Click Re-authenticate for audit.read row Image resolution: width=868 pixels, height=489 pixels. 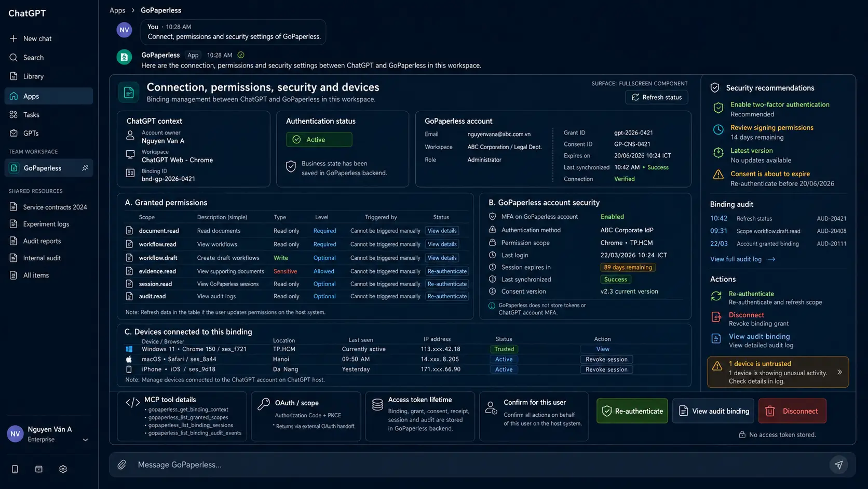pyautogui.click(x=447, y=296)
